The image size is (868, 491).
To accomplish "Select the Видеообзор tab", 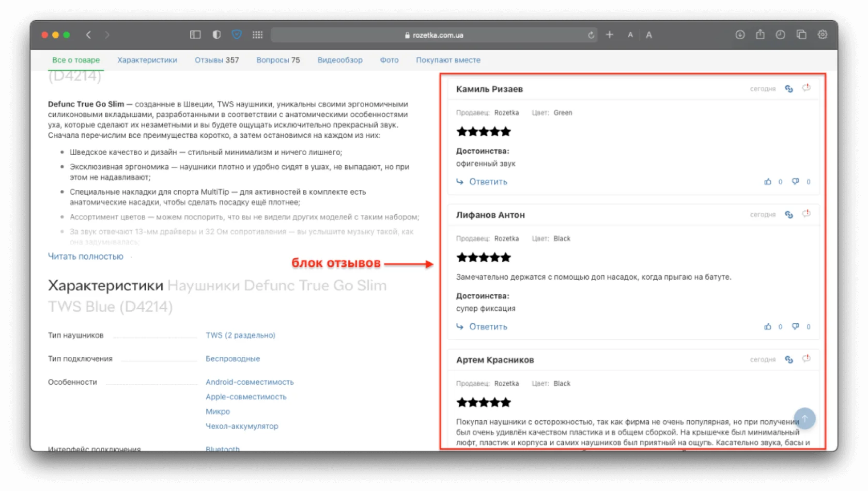I will 340,60.
